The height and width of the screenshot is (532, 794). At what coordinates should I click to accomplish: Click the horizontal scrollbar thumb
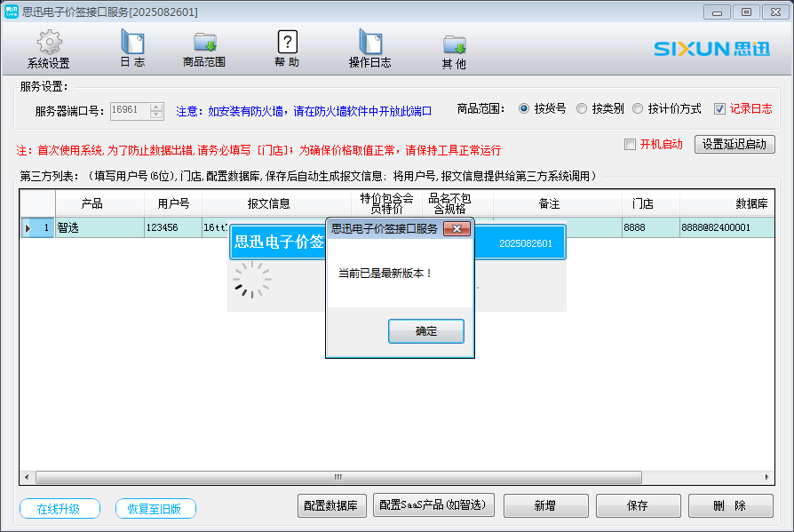click(338, 477)
